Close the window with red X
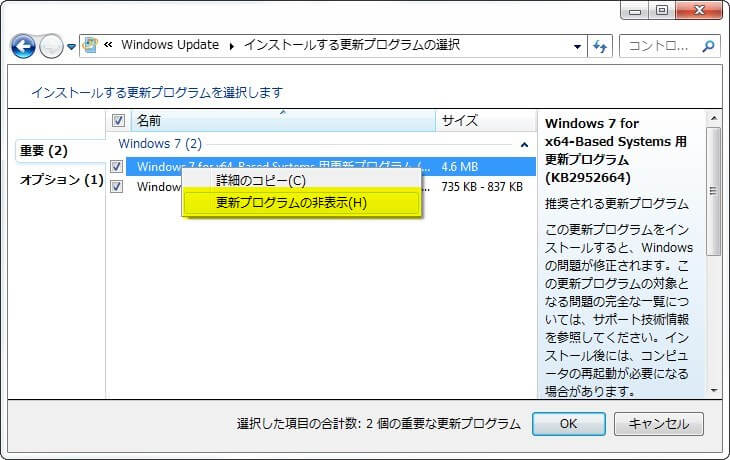 point(699,10)
